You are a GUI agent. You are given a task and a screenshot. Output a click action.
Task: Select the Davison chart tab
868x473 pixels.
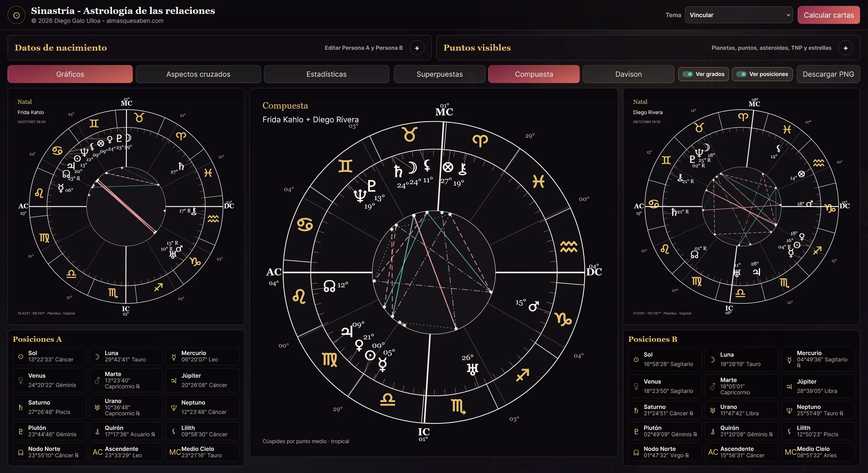coord(628,74)
